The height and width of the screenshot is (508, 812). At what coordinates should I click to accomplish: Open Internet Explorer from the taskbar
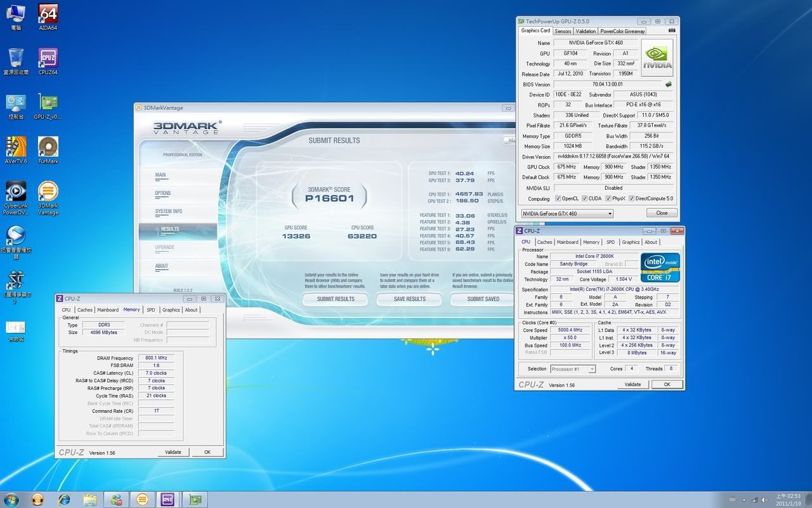pos(64,499)
